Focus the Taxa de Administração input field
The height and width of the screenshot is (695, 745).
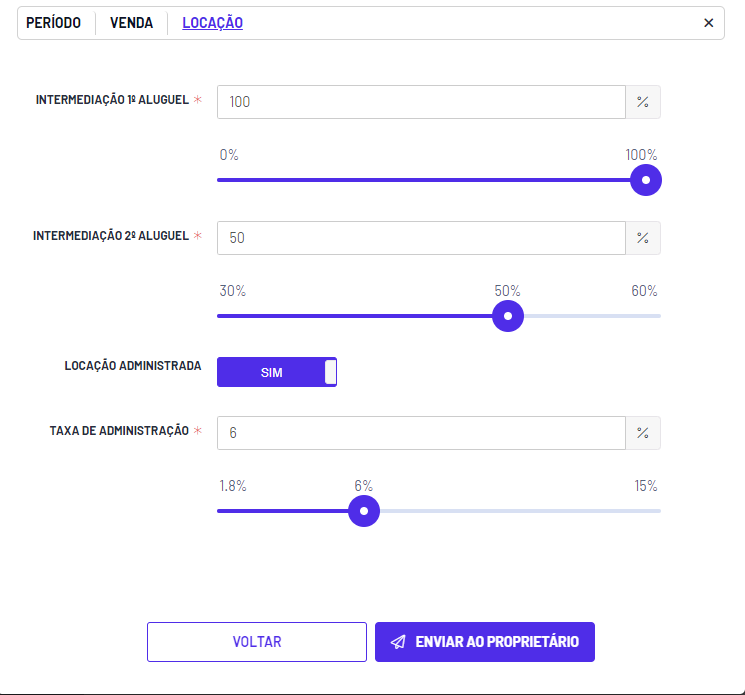pos(421,433)
